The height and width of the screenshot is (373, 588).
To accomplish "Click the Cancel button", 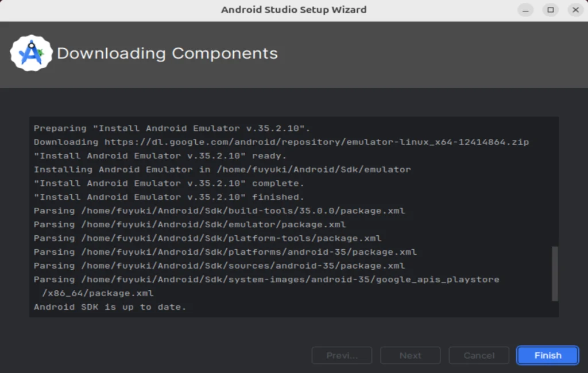I will (479, 355).
